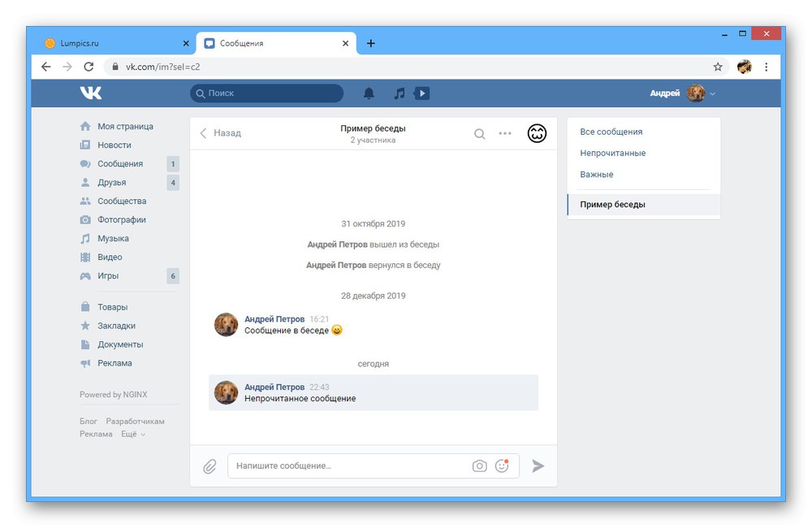Viewport: 812px width, 528px height.
Task: Click Андрей Петров name at 22:43 message
Action: [274, 387]
